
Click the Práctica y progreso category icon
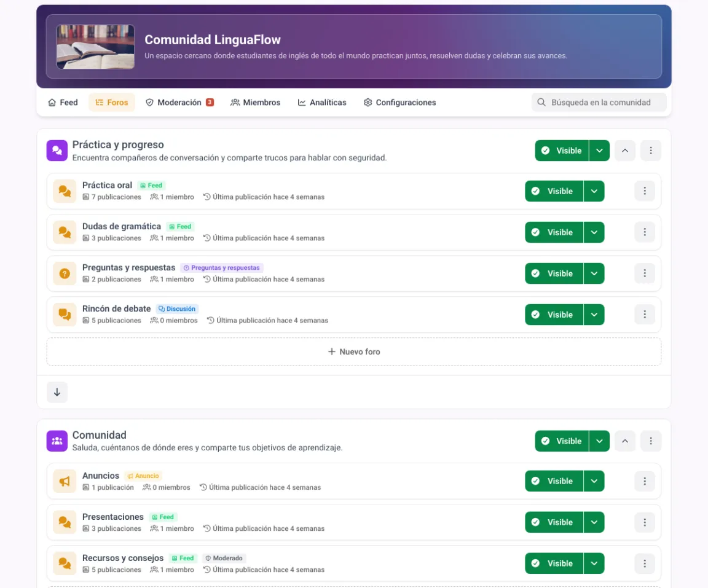(57, 151)
